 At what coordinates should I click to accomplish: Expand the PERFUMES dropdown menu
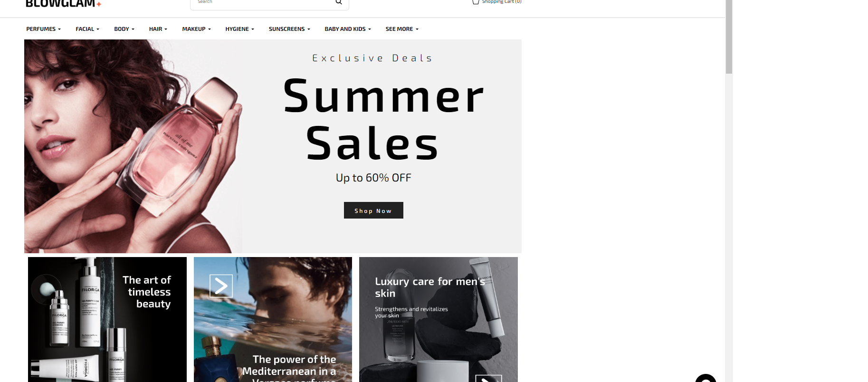(44, 29)
